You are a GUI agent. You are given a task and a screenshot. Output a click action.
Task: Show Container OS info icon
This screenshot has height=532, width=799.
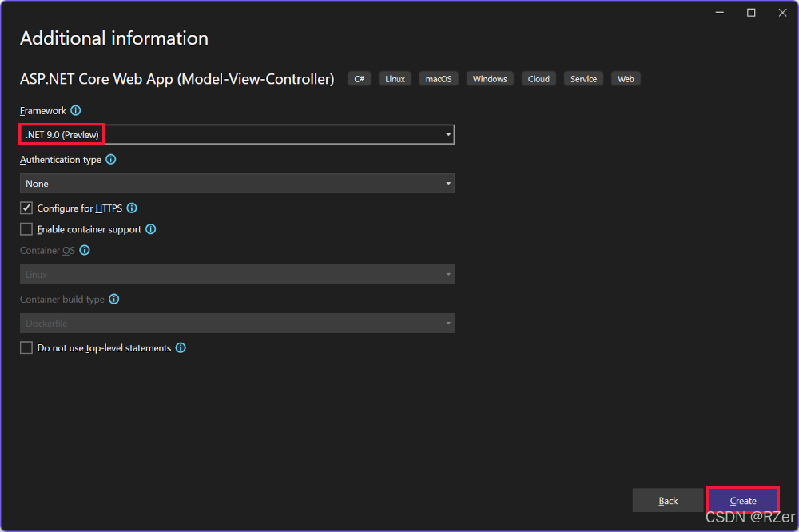click(x=85, y=250)
